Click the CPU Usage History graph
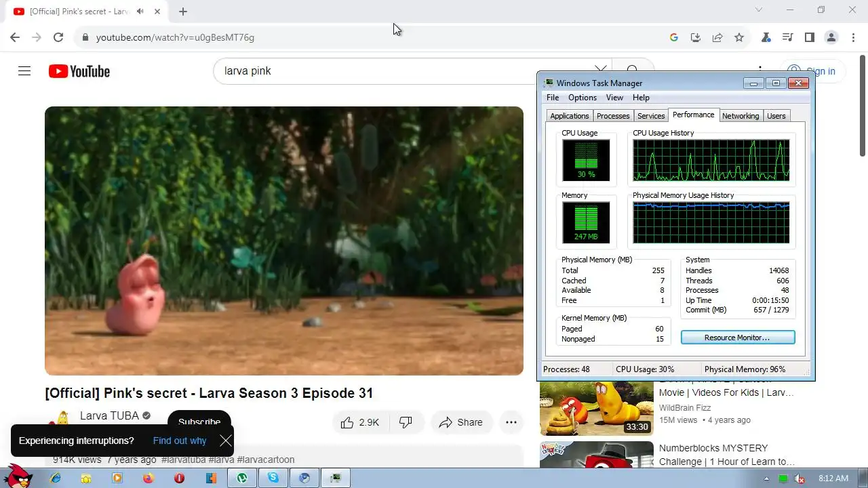The image size is (868, 488). (x=711, y=161)
